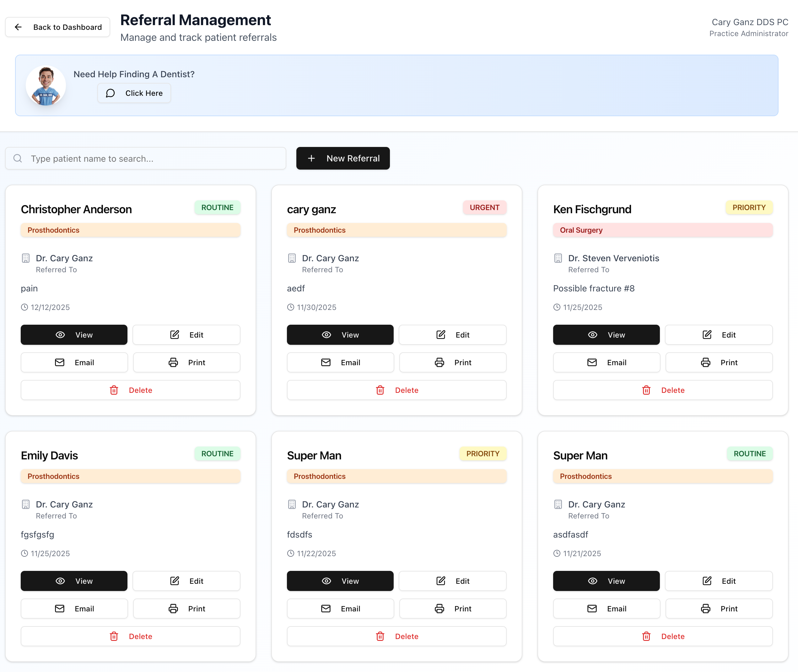Click the eye icon on Christopher Anderson's View button
798x672 pixels.
coord(60,335)
